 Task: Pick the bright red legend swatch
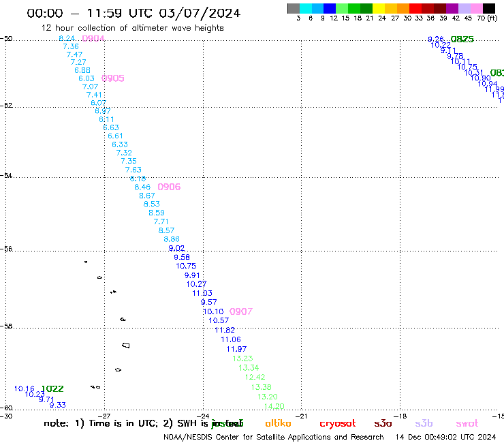tap(415, 8)
